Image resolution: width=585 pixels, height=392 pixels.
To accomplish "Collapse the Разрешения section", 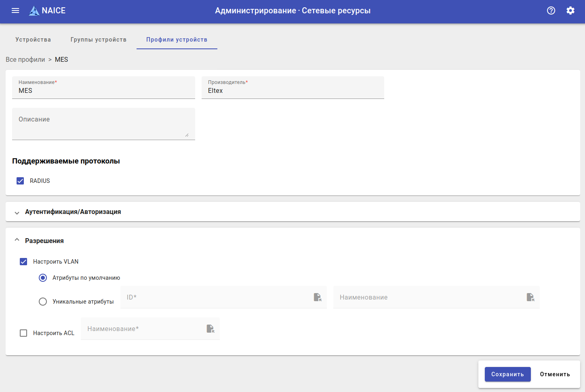I will pyautogui.click(x=17, y=240).
